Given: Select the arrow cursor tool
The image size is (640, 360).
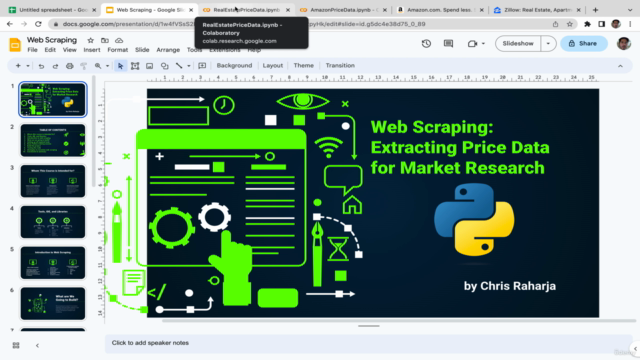Looking at the screenshot, I should point(120,66).
